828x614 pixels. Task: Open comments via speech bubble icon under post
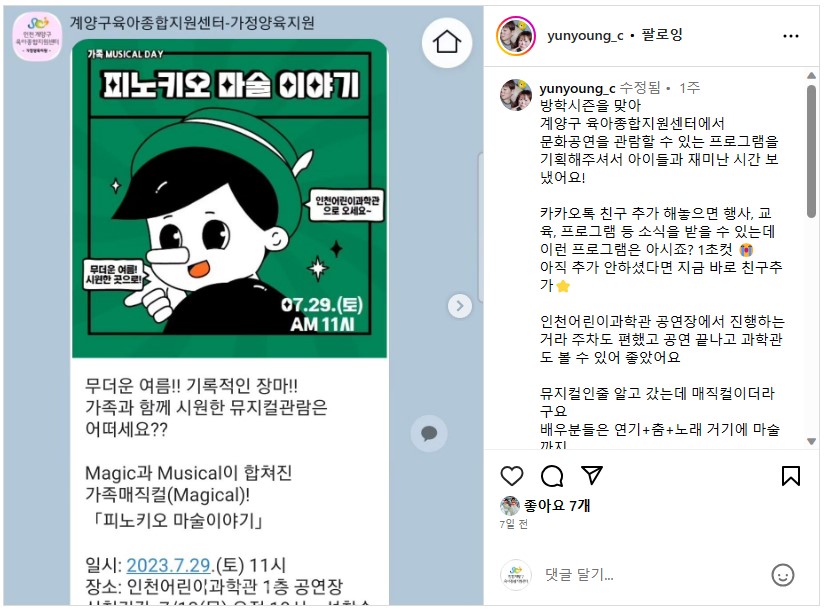pos(552,476)
